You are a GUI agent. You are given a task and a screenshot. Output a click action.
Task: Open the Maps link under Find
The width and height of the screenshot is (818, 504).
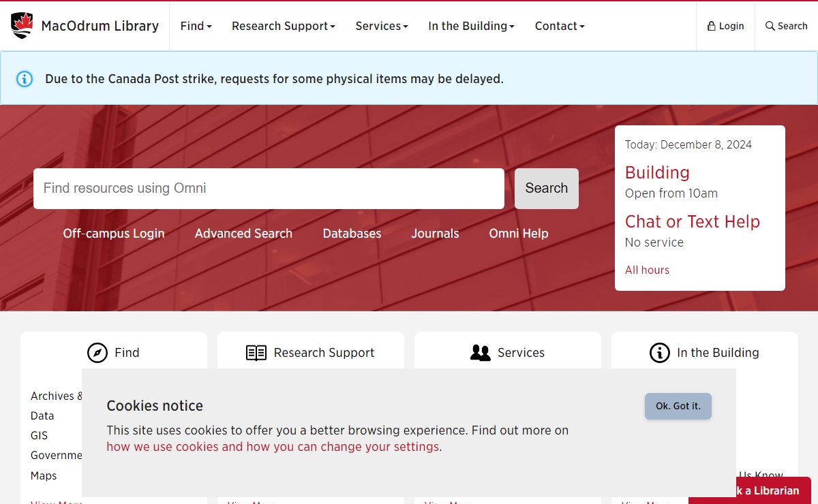tap(44, 475)
